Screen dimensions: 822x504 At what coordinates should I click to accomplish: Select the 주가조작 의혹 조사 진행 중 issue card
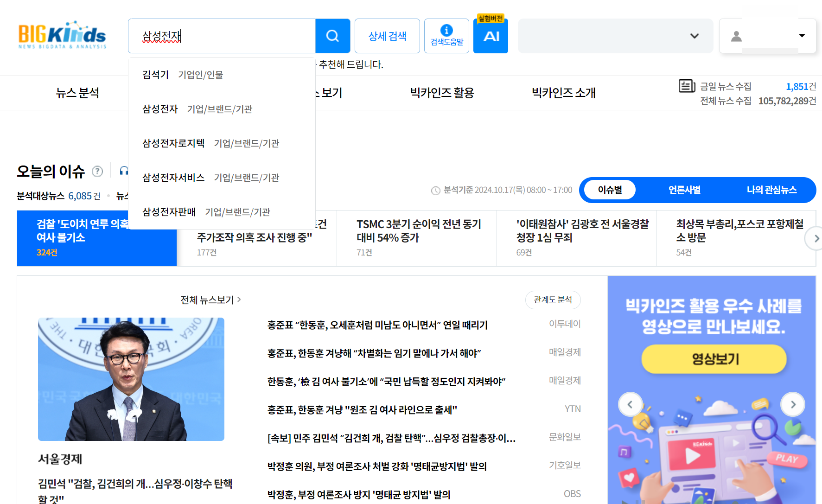pyautogui.click(x=257, y=238)
